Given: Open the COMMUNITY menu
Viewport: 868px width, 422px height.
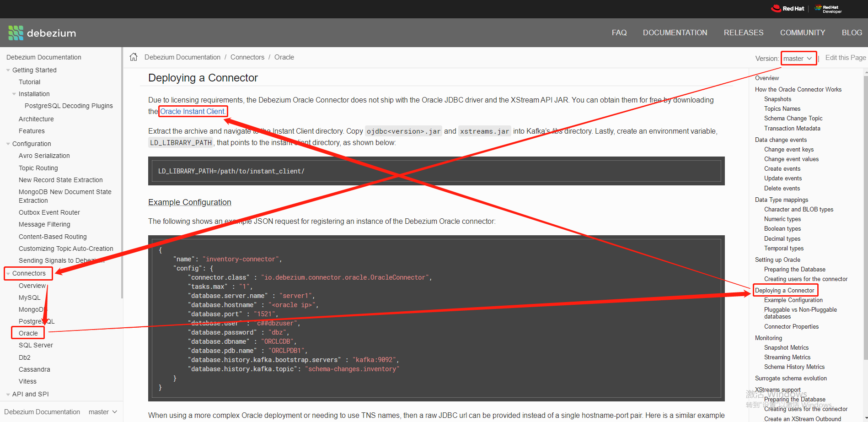Looking at the screenshot, I should coord(803,32).
